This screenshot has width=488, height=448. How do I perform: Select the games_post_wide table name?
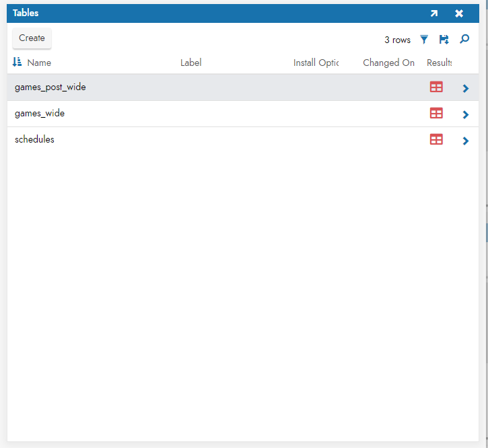[x=50, y=87]
